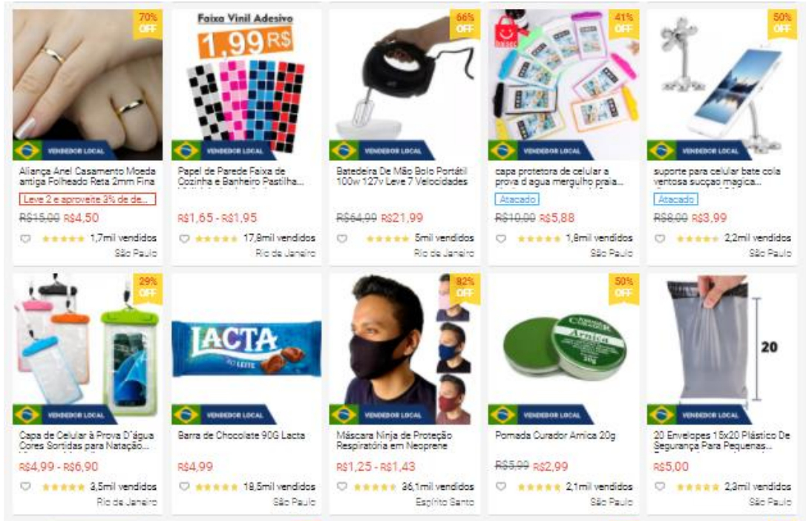
Task: Like the Máscara Ninja product with heart
Action: point(341,487)
